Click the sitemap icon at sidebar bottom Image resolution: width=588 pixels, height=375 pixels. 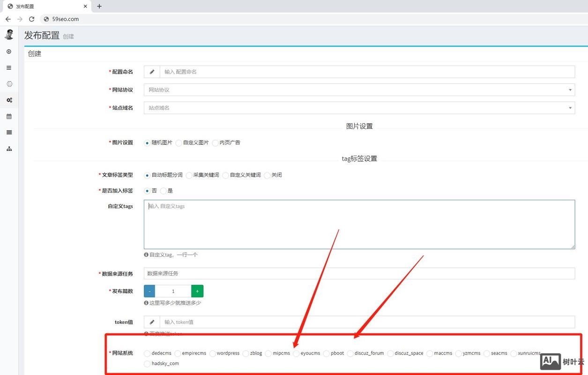click(8, 149)
